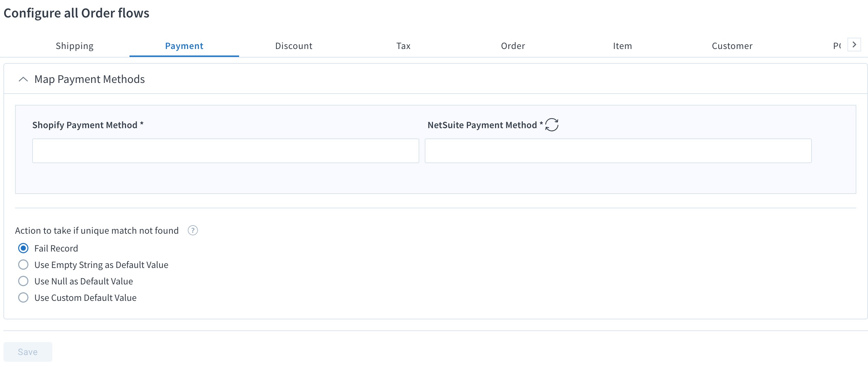Image resolution: width=868 pixels, height=379 pixels.
Task: Choose Use Custom Default Value
Action: point(23,297)
